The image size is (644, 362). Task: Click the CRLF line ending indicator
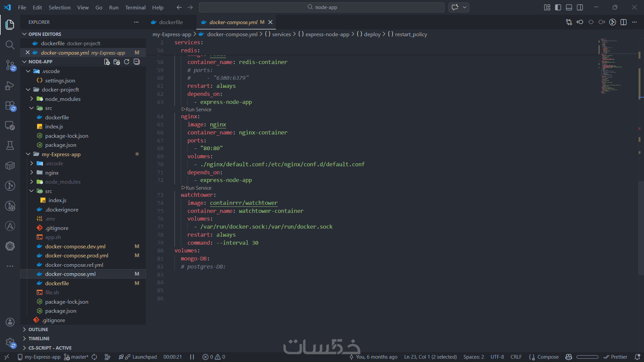(516, 357)
